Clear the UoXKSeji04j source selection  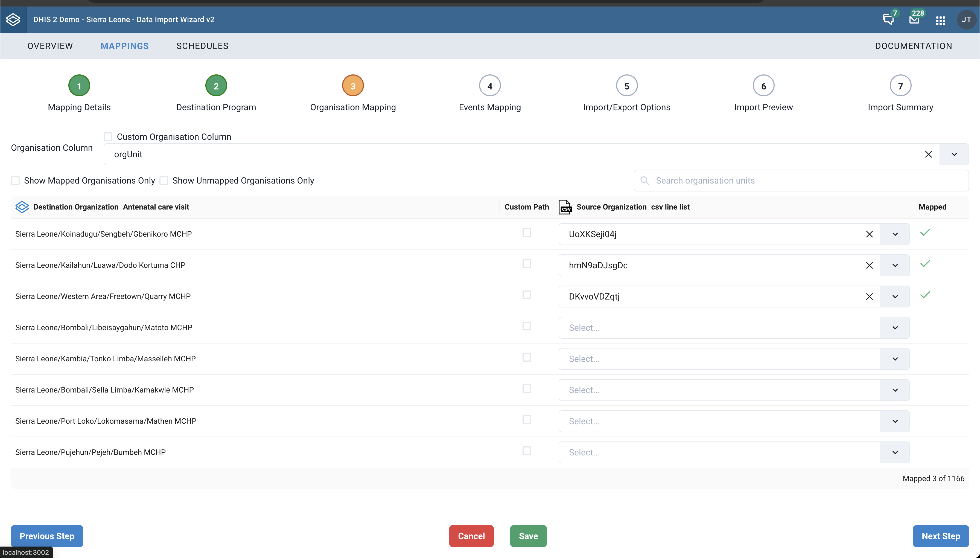click(x=869, y=234)
